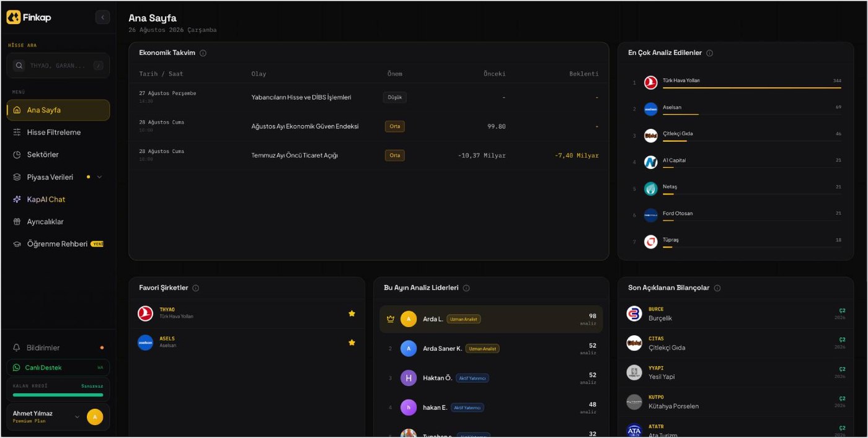
Task: Open the BURCE Burçelik balance sheet entry
Action: tap(735, 313)
